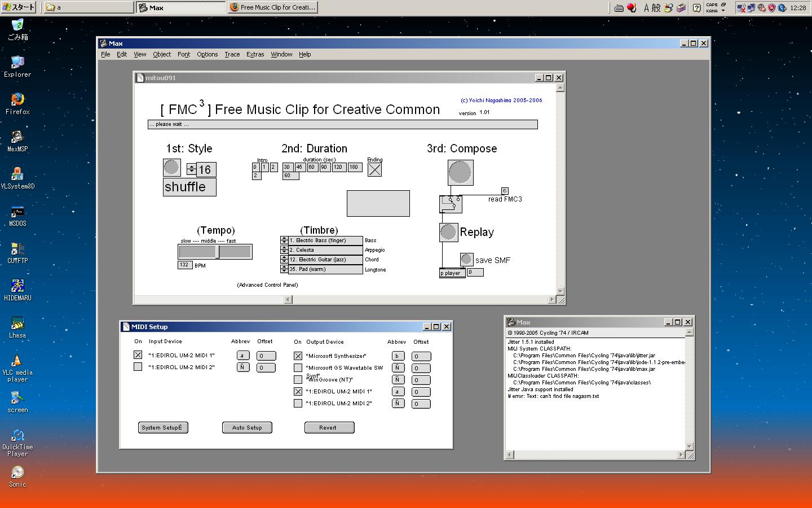812x508 pixels.
Task: Click the Auto Setup button
Action: 247,427
